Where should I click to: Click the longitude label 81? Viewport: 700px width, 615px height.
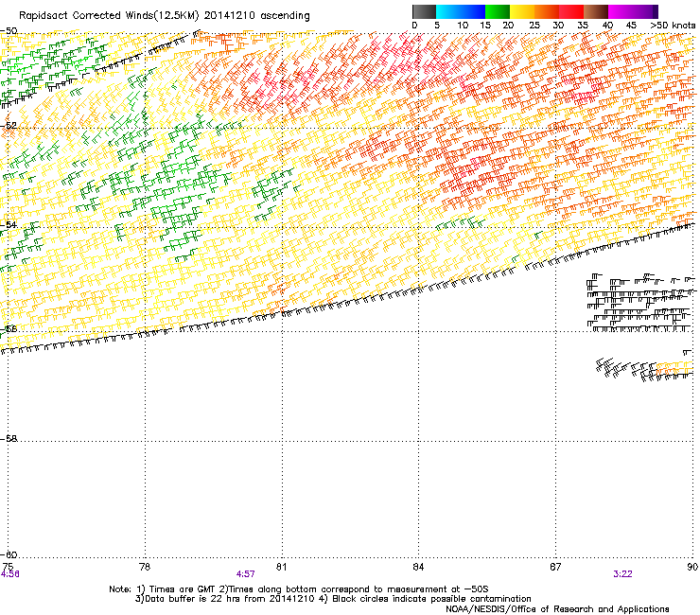coord(281,567)
